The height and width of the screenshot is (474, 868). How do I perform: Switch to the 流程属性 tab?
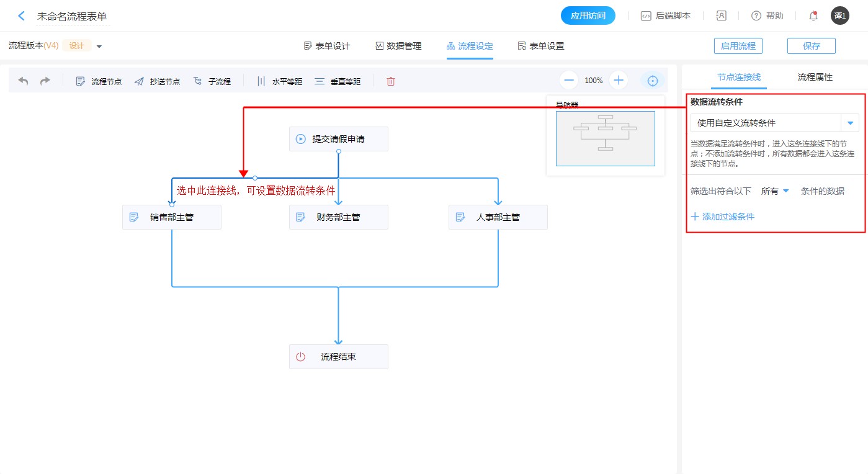pyautogui.click(x=815, y=78)
